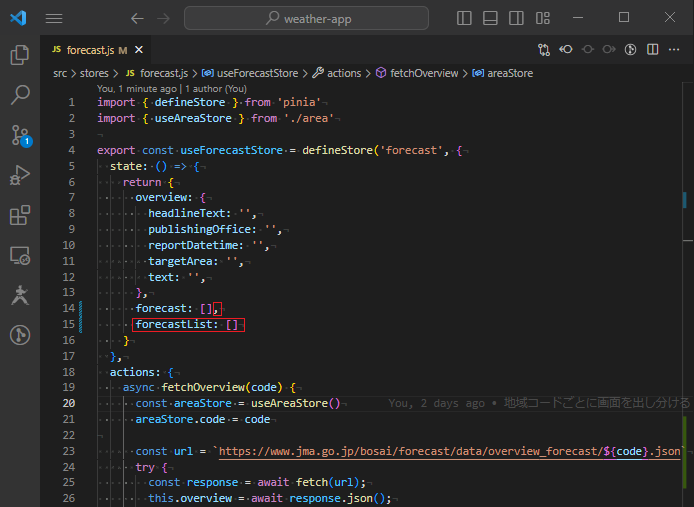Viewport: 694px width, 507px height.
Task: Toggle secondary side bar visibility
Action: [516, 18]
